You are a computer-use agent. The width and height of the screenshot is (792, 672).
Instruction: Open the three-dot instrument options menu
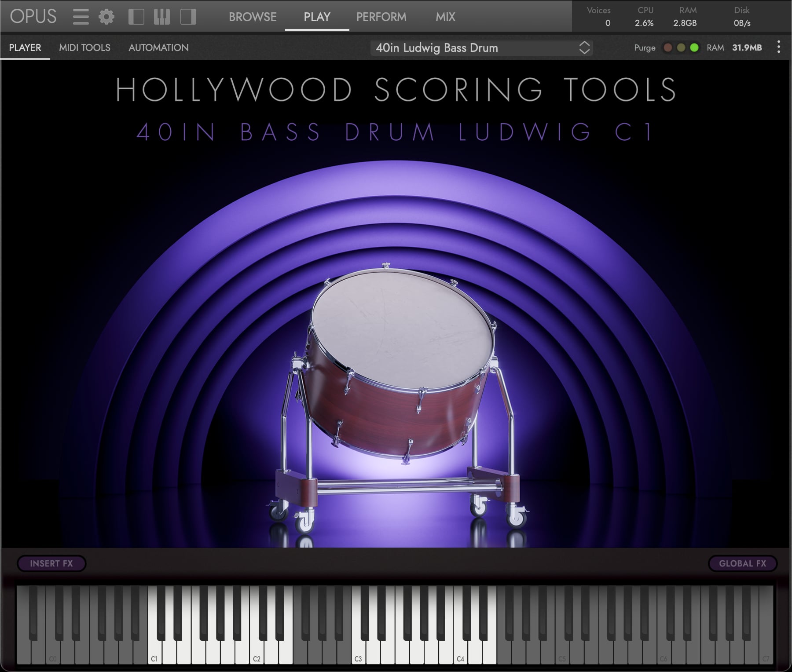pyautogui.click(x=779, y=47)
